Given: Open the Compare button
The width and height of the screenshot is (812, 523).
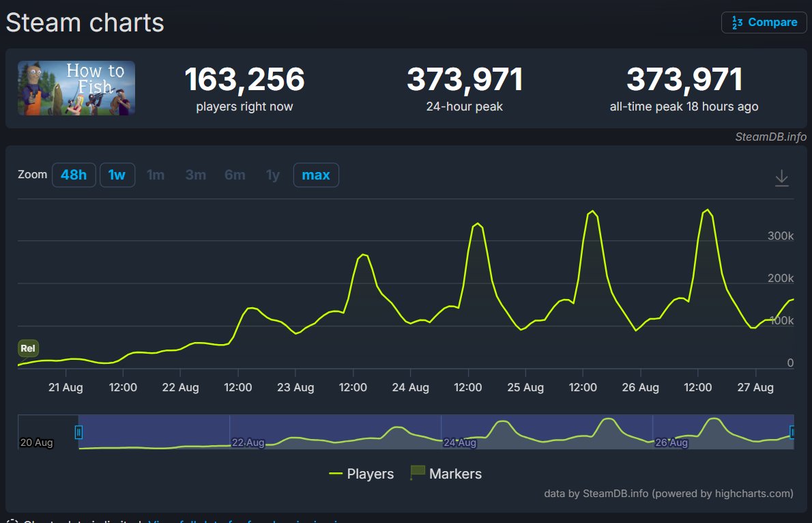Looking at the screenshot, I should (764, 23).
